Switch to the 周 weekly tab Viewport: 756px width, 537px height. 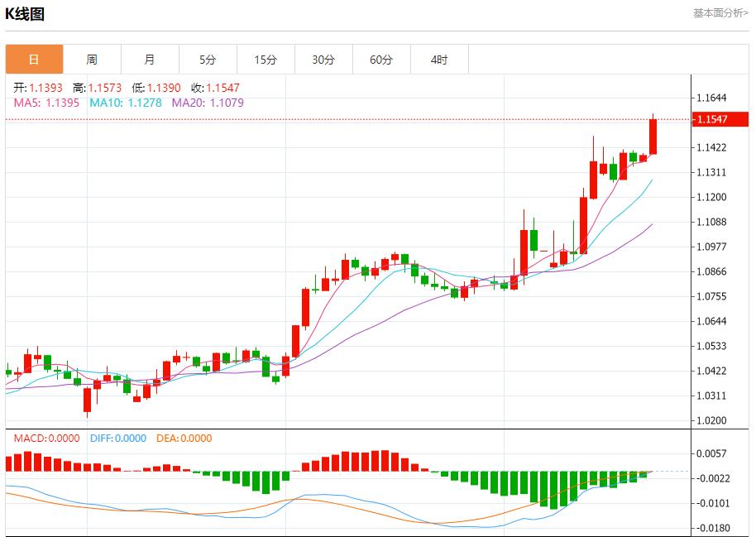point(92,60)
